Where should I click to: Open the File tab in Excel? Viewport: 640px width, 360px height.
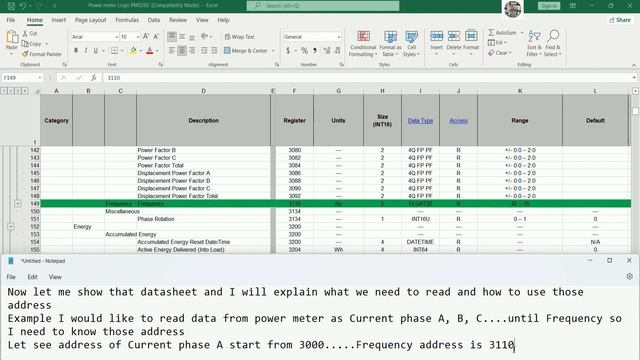11,20
